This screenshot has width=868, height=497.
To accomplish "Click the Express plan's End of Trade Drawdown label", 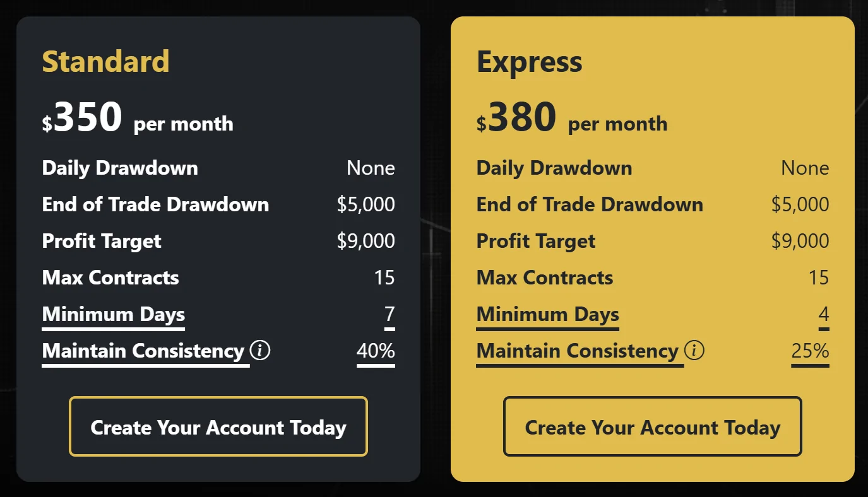I will 590,204.
